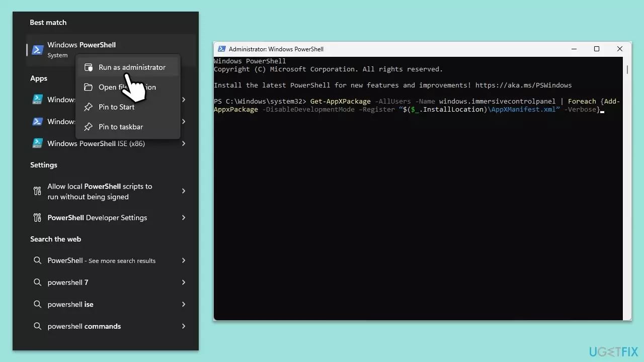
Task: Click the Pin to taskbar pin icon
Action: pyautogui.click(x=88, y=127)
